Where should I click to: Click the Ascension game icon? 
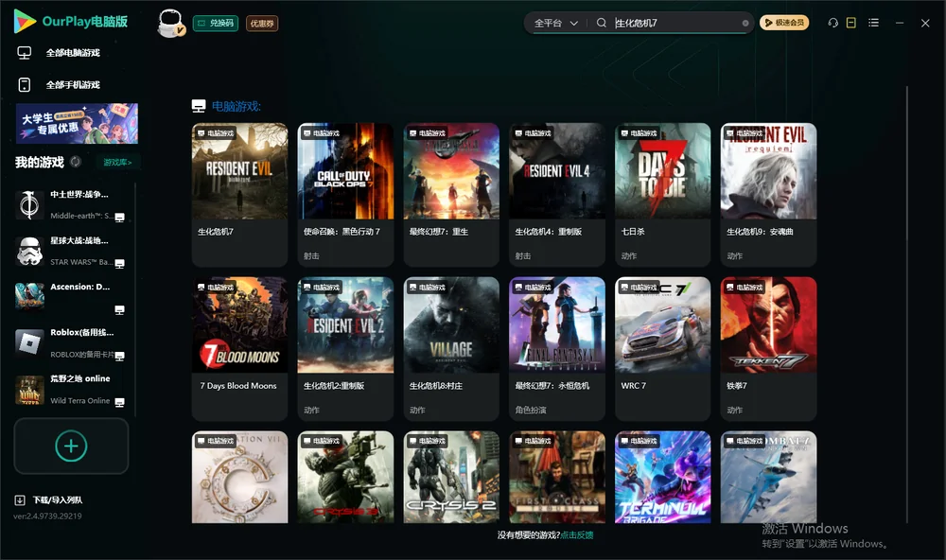(x=29, y=297)
